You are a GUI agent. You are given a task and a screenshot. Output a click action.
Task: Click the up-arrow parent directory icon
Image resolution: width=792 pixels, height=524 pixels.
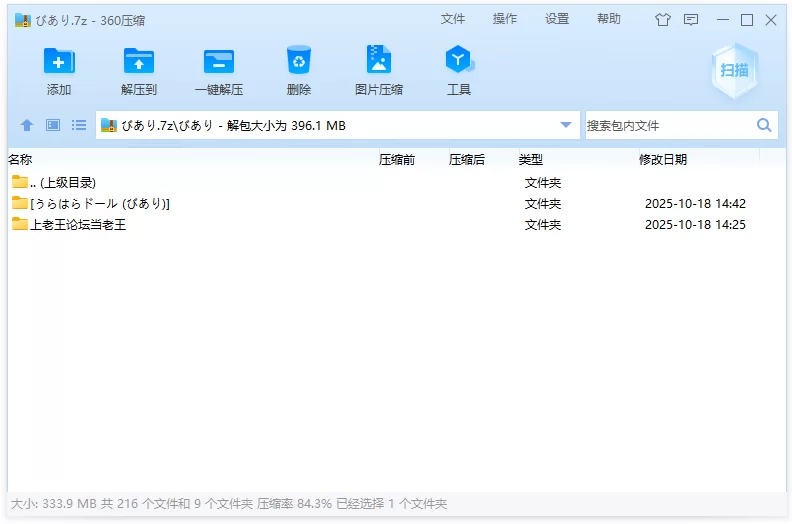point(27,125)
